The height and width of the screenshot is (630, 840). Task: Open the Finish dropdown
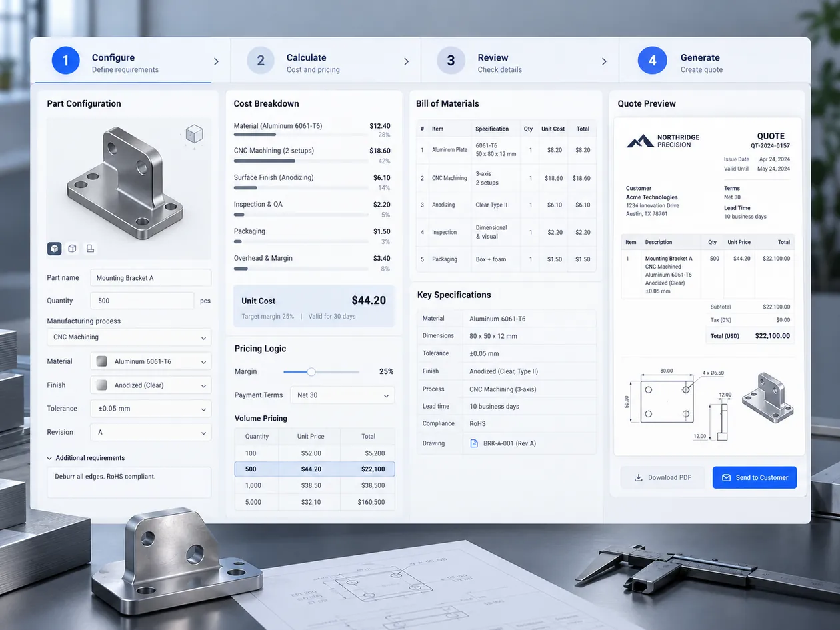151,385
